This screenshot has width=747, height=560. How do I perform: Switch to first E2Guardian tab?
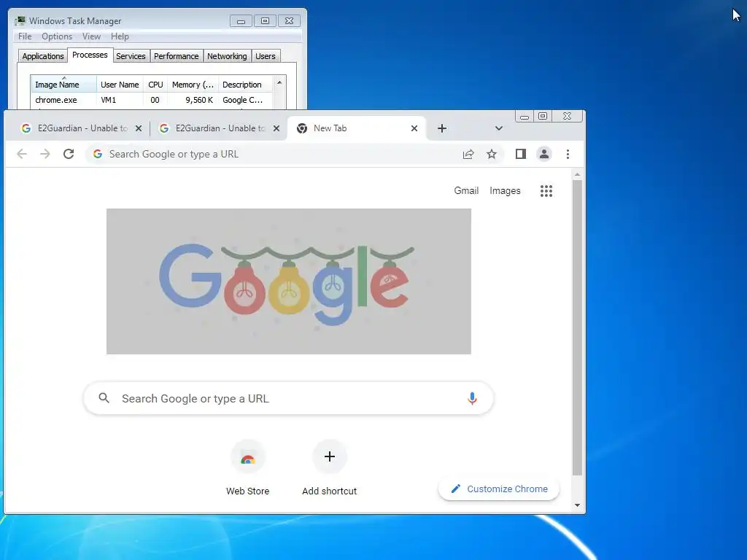pyautogui.click(x=82, y=128)
